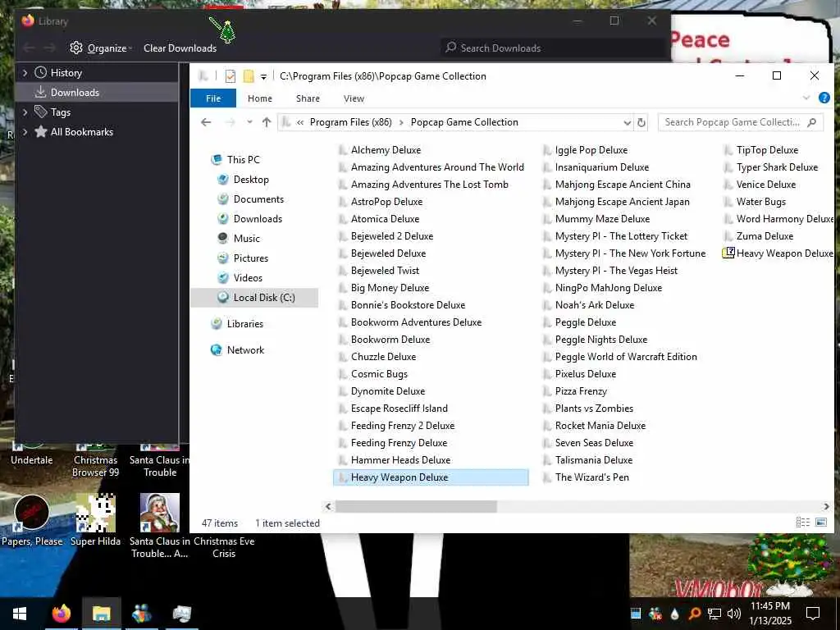Switch to the View ribbon tab
Viewport: 840px width, 630px height.
(354, 98)
